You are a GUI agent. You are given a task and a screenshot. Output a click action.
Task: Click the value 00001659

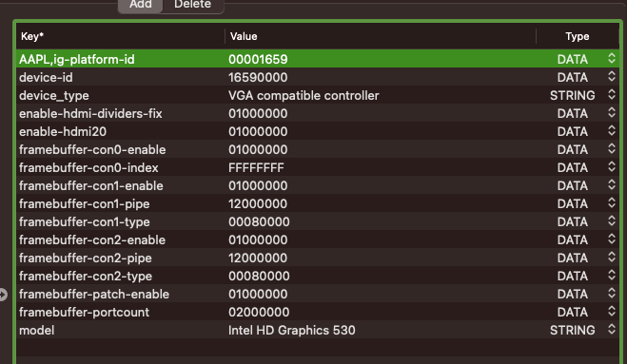[x=258, y=60]
